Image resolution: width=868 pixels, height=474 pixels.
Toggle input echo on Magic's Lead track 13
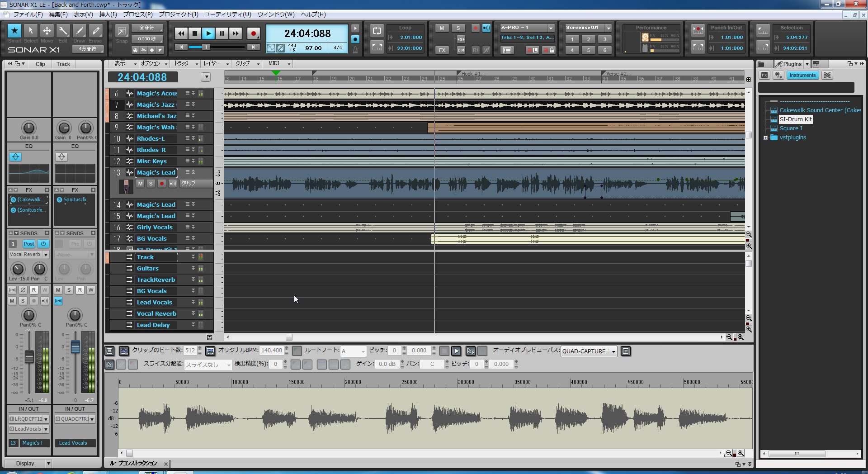click(172, 184)
